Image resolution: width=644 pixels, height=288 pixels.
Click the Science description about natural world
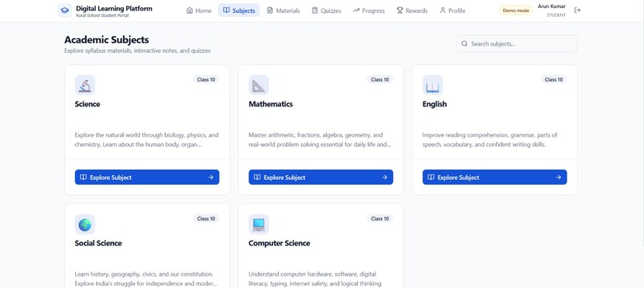coord(147,140)
